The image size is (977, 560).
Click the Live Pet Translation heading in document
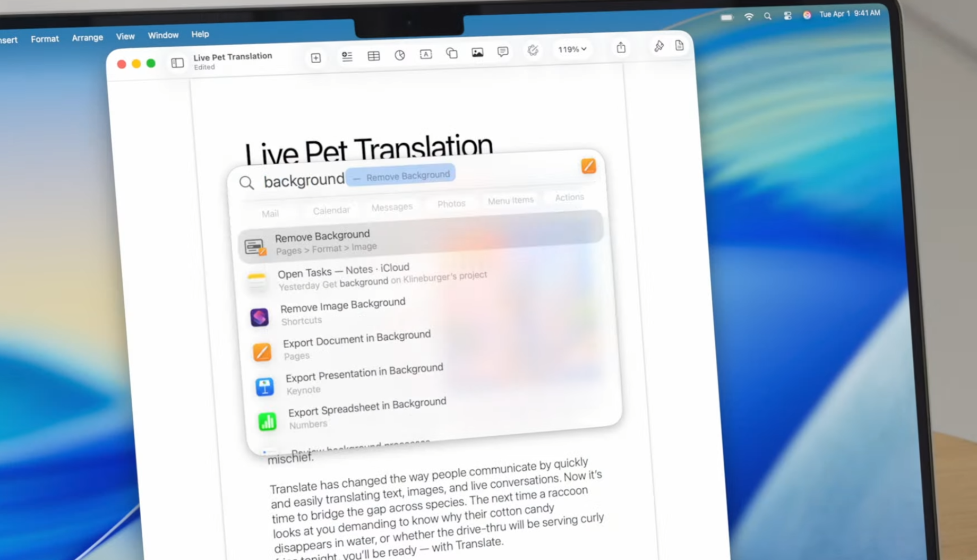[368, 150]
